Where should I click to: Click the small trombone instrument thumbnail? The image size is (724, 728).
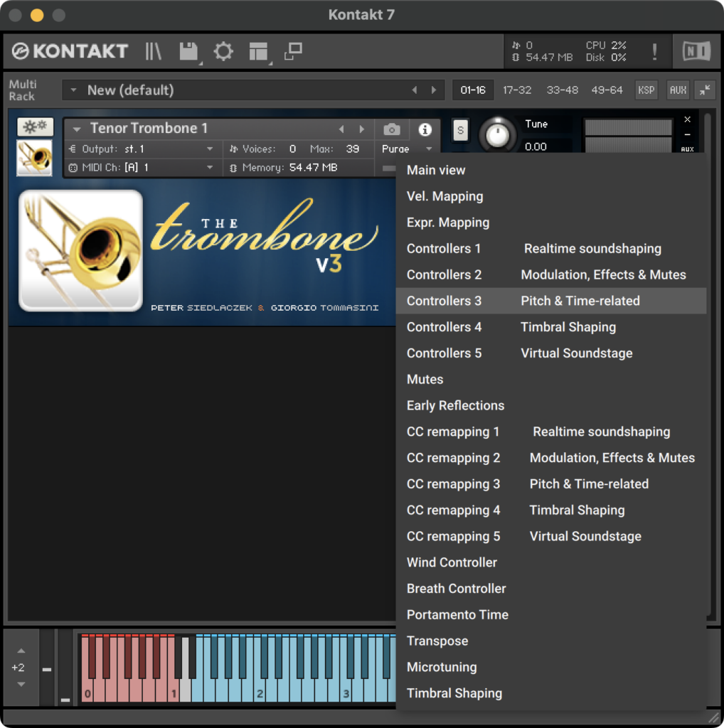click(x=35, y=158)
